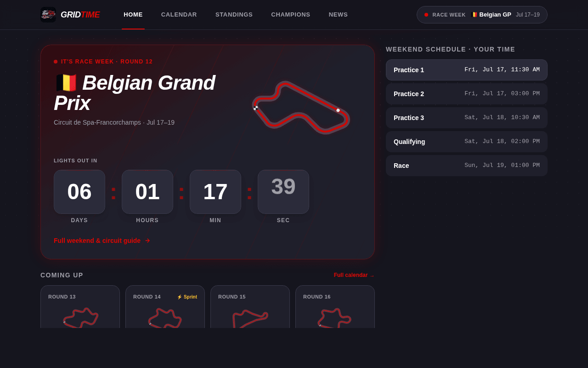Click the Round 14 circuit outline icon
The width and height of the screenshot is (588, 368).
pos(165,318)
